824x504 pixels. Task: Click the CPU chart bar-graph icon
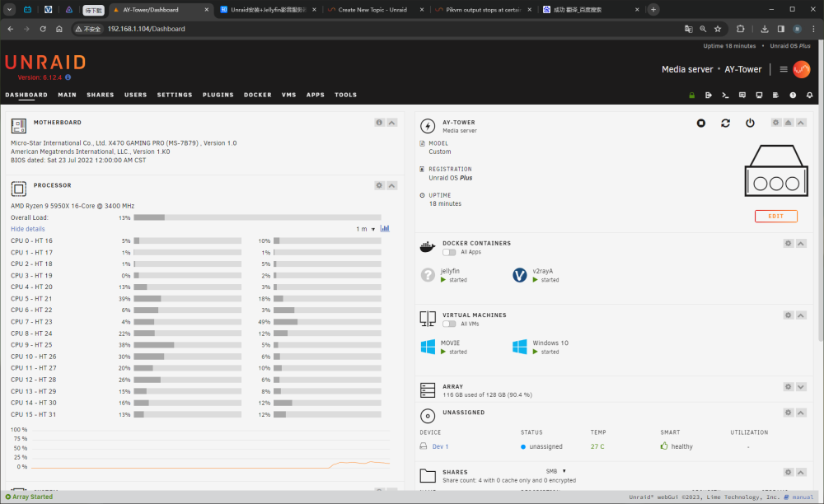point(385,228)
